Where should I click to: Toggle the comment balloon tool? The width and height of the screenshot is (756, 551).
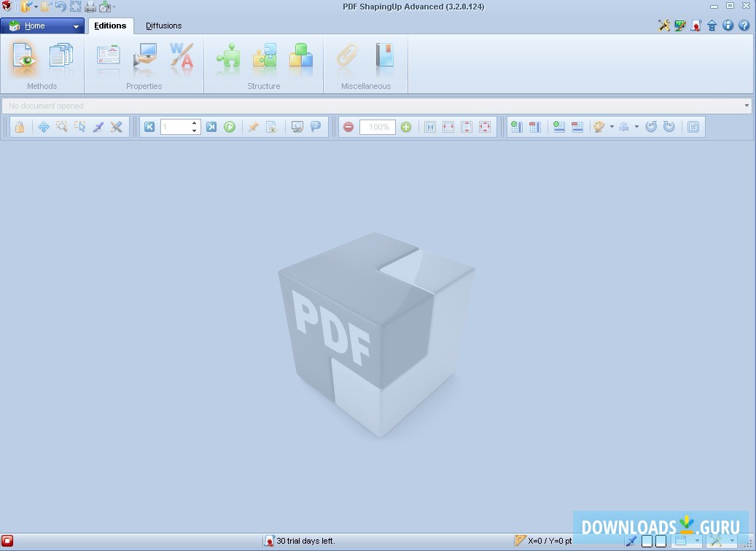click(315, 127)
